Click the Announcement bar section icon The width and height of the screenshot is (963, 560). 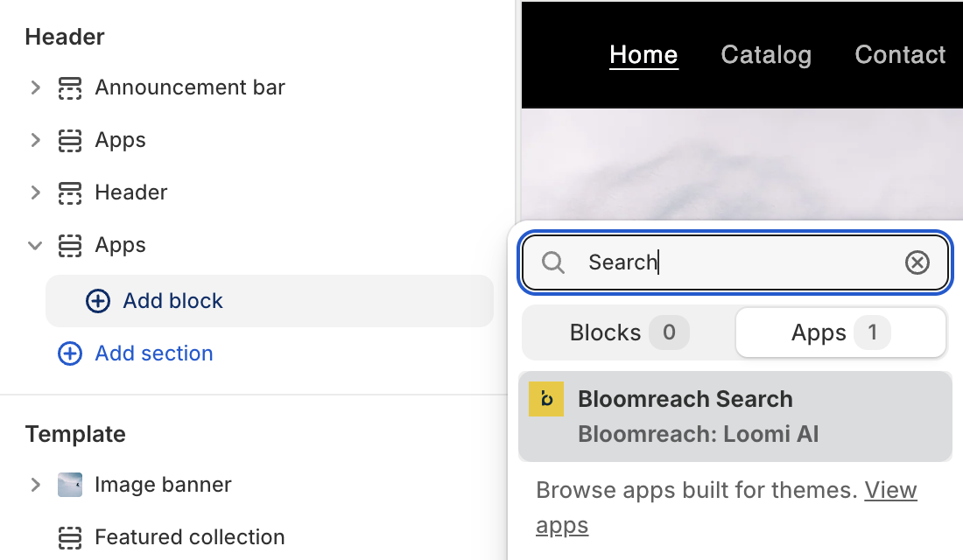(x=70, y=87)
